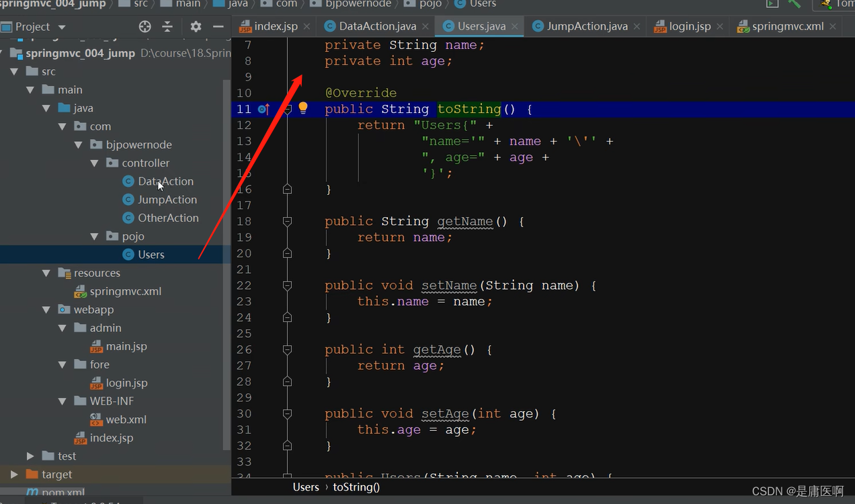Select index.jsp in the project tree
This screenshot has height=504, width=855.
click(112, 438)
